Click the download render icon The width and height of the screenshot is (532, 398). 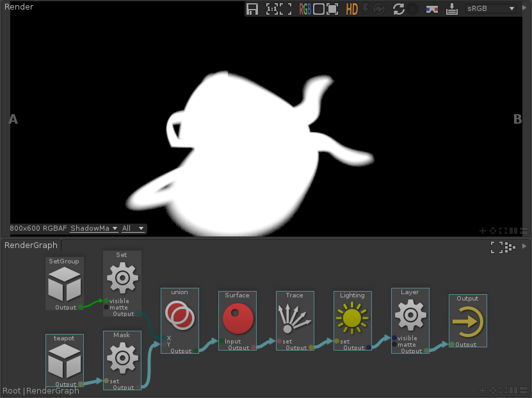pyautogui.click(x=452, y=9)
